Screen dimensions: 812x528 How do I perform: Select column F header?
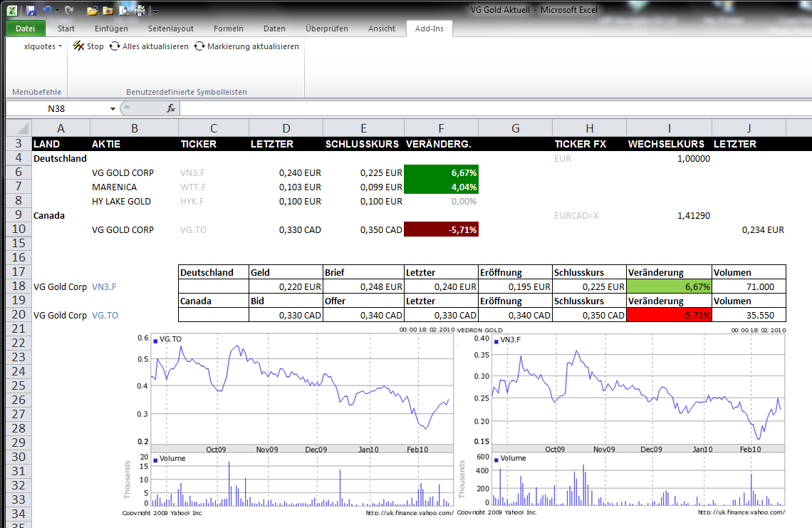coord(441,128)
